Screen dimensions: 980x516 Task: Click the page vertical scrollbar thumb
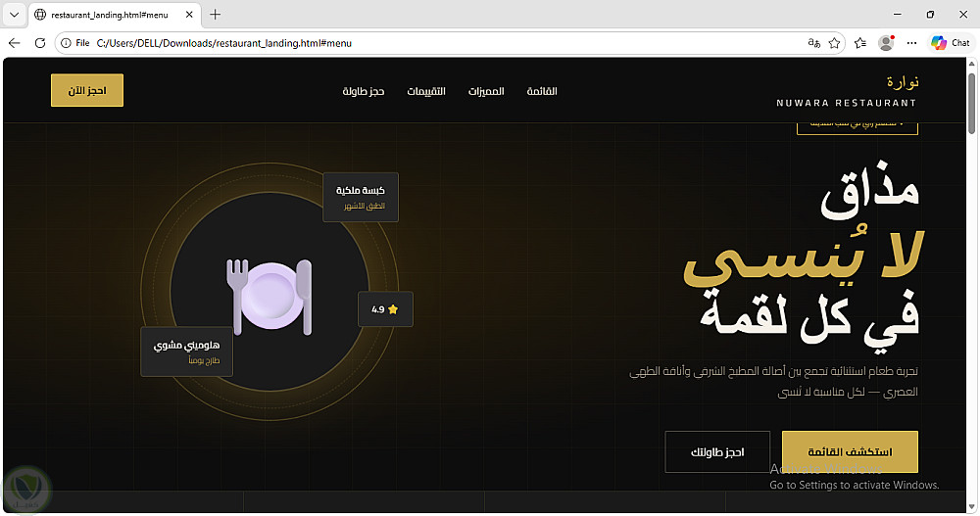[x=972, y=103]
